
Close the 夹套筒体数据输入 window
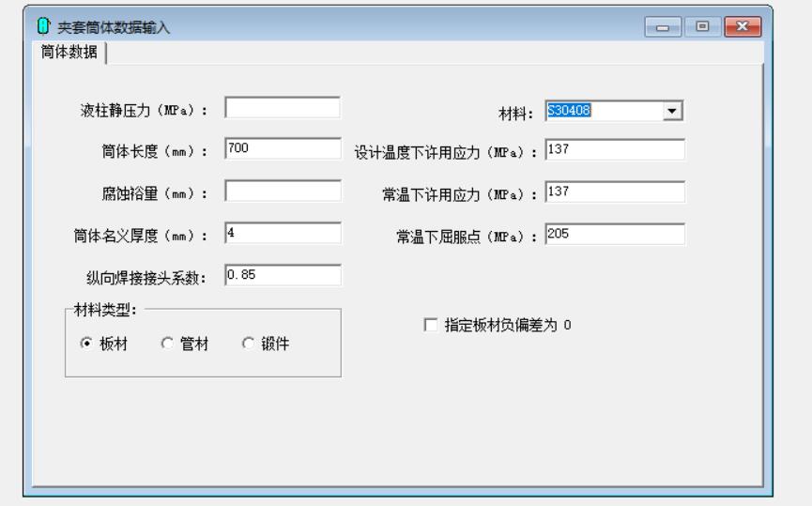[x=743, y=27]
